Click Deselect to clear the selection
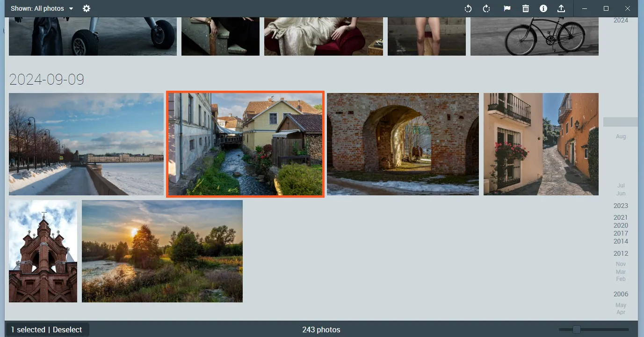Image resolution: width=644 pixels, height=337 pixels. 67,330
